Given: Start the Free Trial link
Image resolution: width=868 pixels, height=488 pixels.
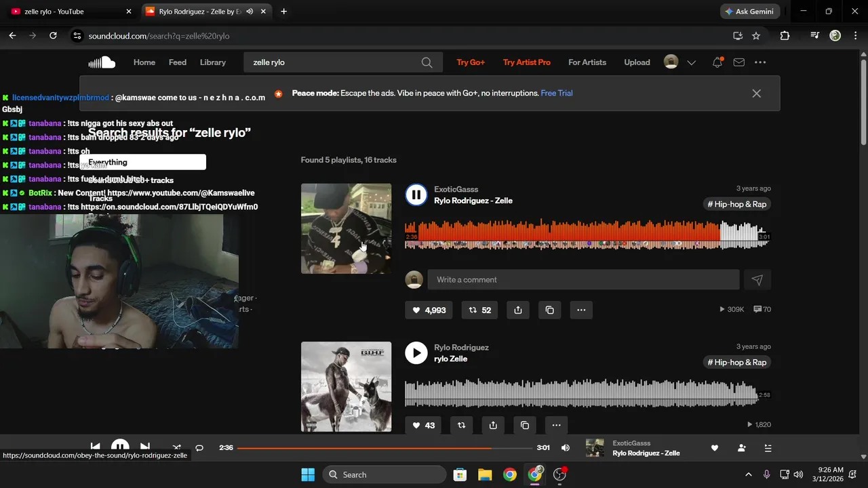Looking at the screenshot, I should pyautogui.click(x=557, y=93).
